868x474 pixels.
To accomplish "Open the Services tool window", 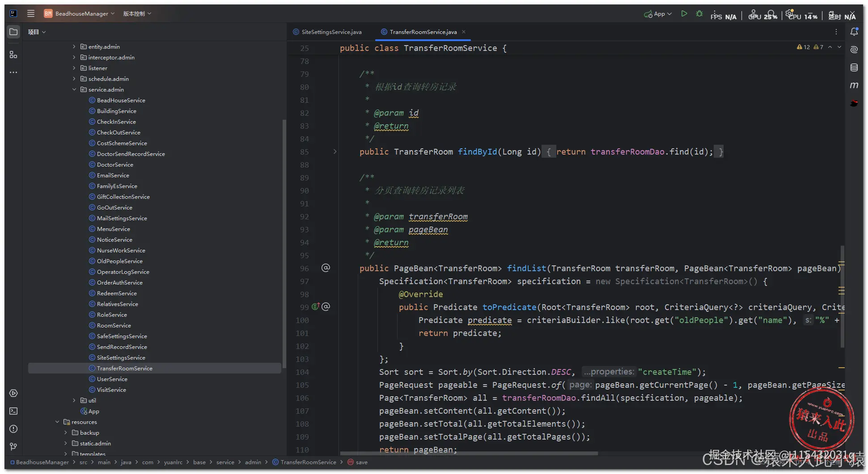I will (x=13, y=393).
